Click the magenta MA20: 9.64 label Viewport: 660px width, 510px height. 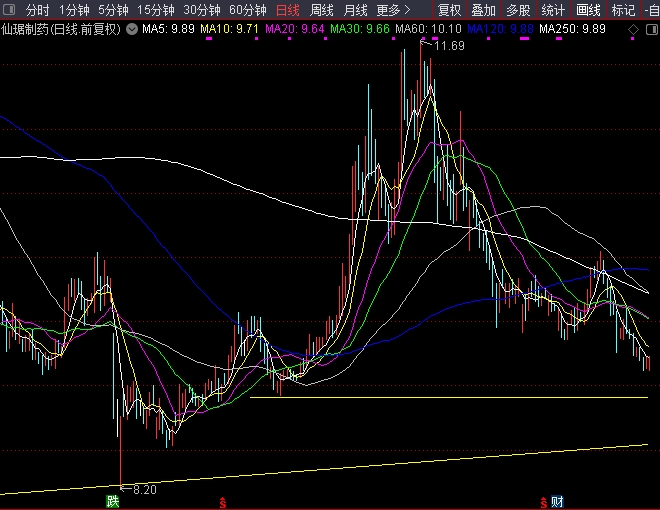(x=295, y=29)
